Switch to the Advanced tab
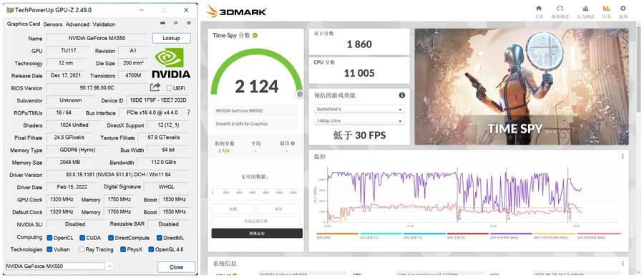The width and height of the screenshot is (644, 278). (77, 24)
